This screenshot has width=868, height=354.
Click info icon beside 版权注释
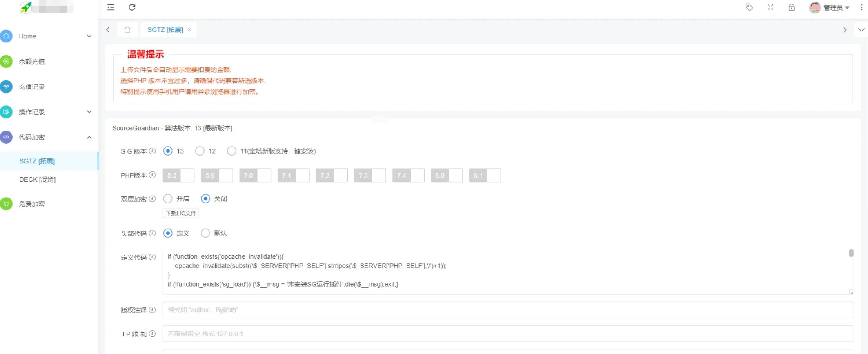[152, 310]
